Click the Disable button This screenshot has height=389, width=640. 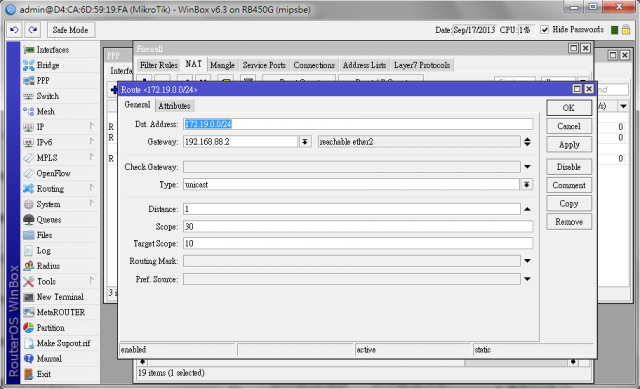tap(569, 167)
